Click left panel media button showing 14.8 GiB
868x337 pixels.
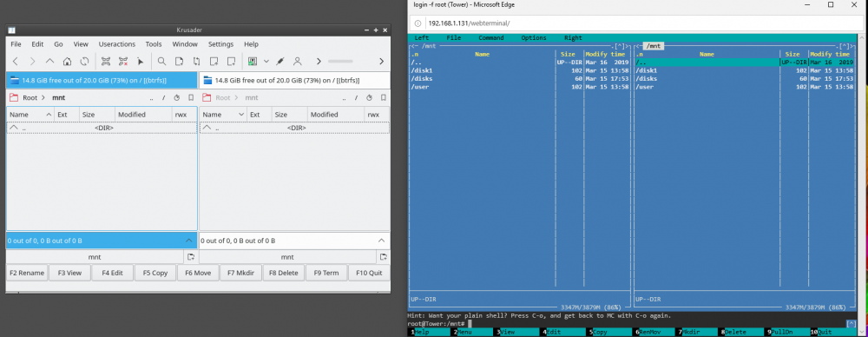click(x=102, y=81)
